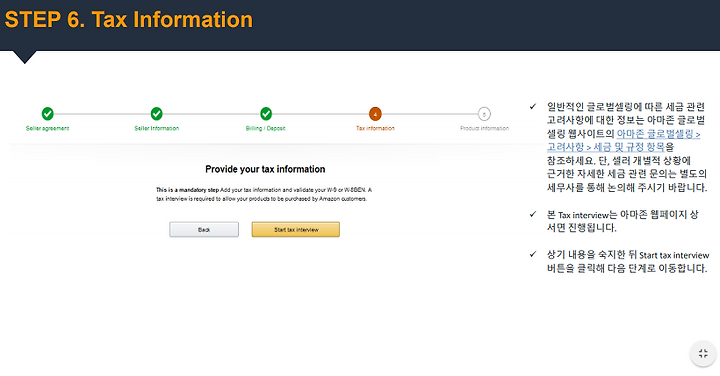Click the bullet about Tax interview 아마존 웹페이지

pos(622,221)
